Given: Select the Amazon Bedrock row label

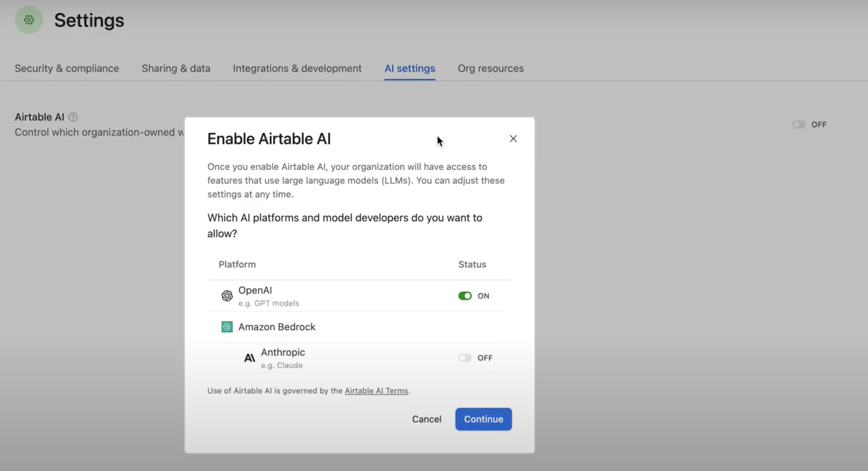Looking at the screenshot, I should point(277,327).
